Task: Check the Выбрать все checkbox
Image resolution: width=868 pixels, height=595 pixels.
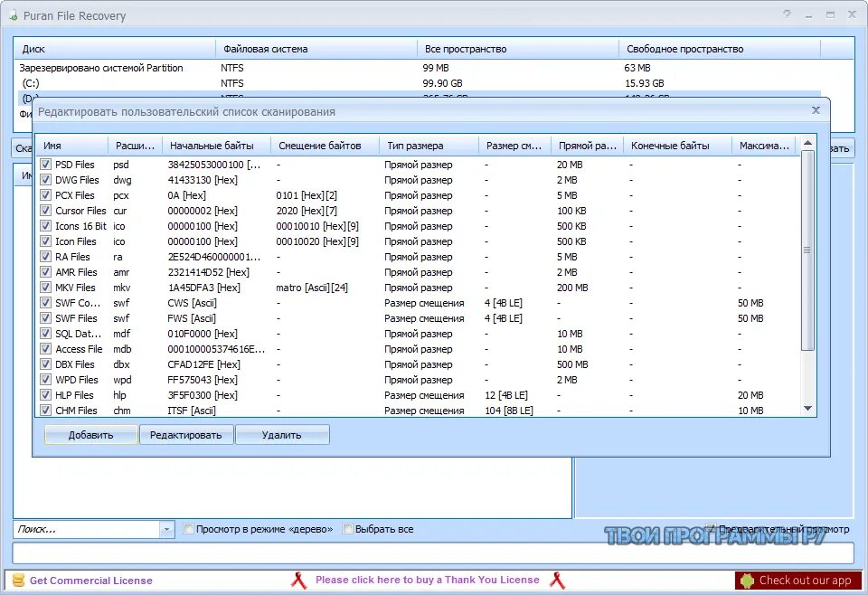Action: (x=347, y=529)
